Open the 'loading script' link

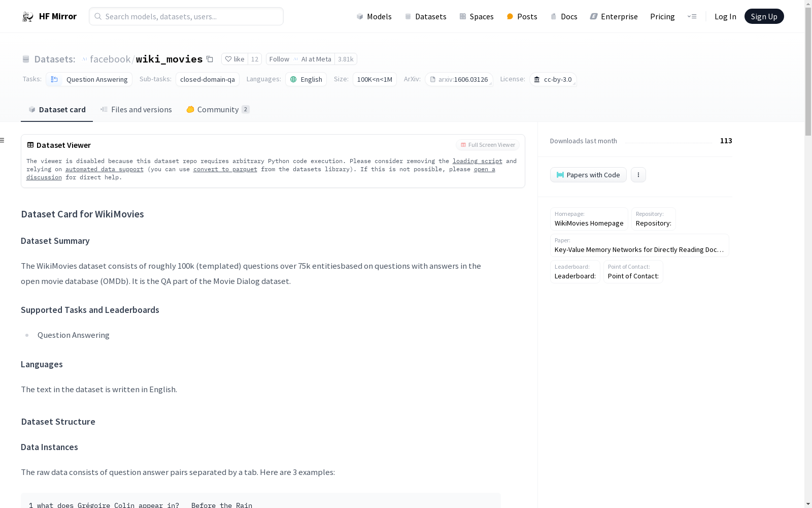478,161
